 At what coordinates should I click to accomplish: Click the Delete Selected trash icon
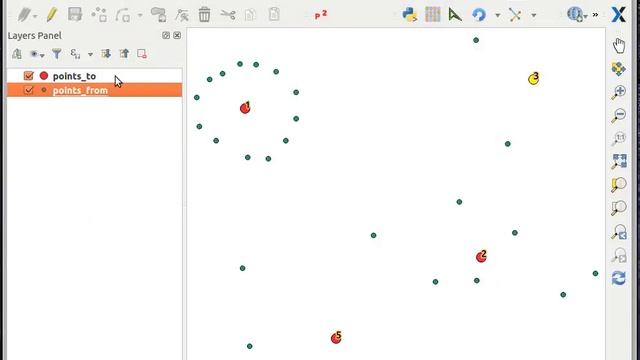(x=204, y=15)
